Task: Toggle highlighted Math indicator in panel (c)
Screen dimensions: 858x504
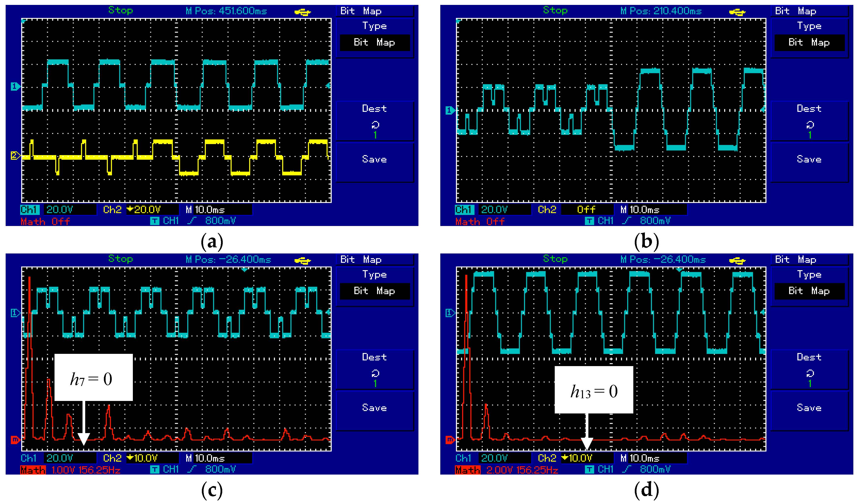Action: pyautogui.click(x=33, y=470)
